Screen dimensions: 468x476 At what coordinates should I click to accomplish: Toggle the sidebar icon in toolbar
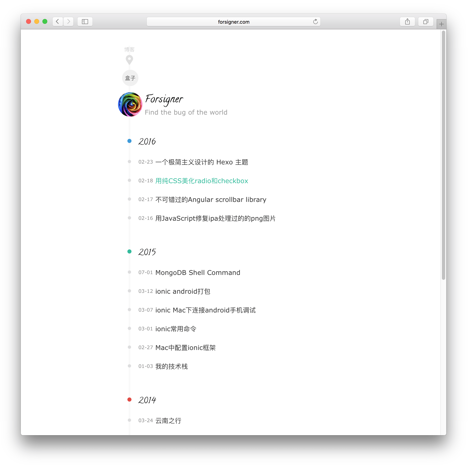tap(85, 22)
